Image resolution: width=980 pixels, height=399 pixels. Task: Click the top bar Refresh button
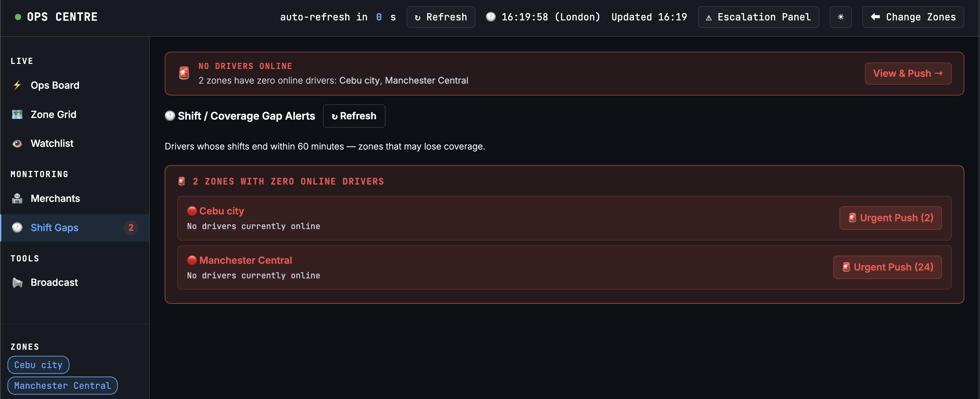click(441, 17)
